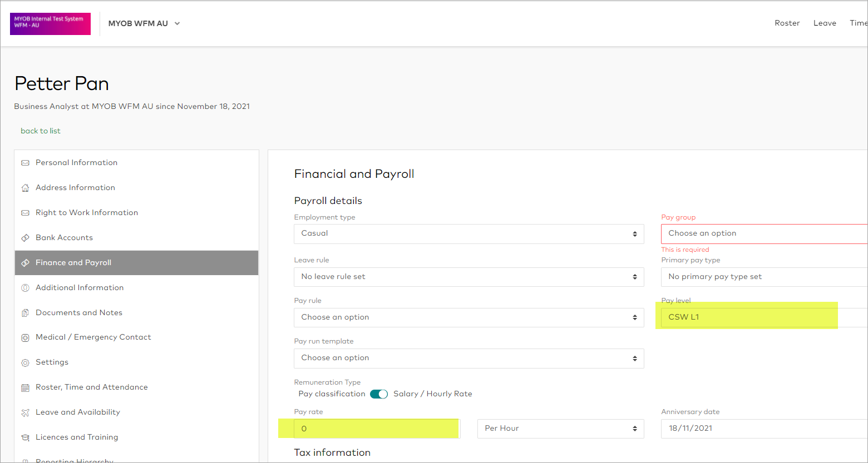Click the Documents and Notes icon

click(25, 313)
